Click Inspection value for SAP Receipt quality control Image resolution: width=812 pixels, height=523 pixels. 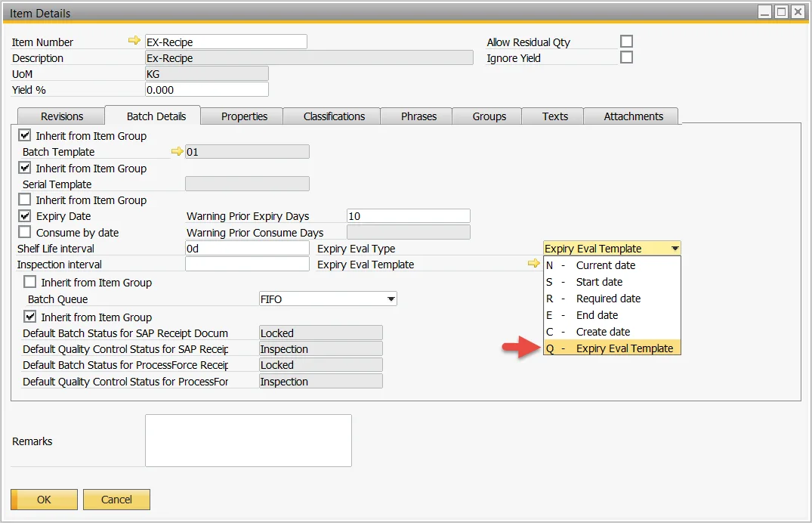pyautogui.click(x=320, y=349)
